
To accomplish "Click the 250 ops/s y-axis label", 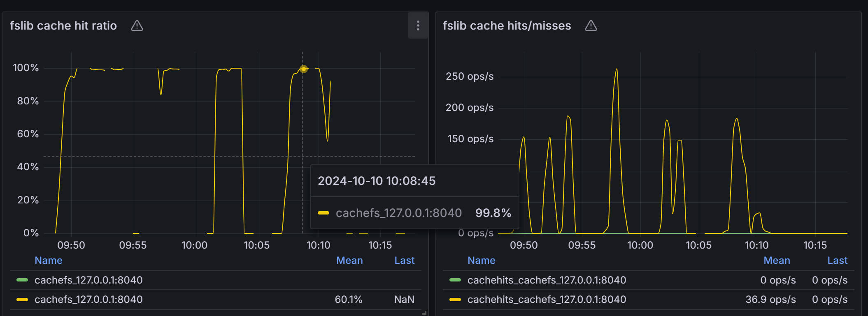I will point(470,76).
